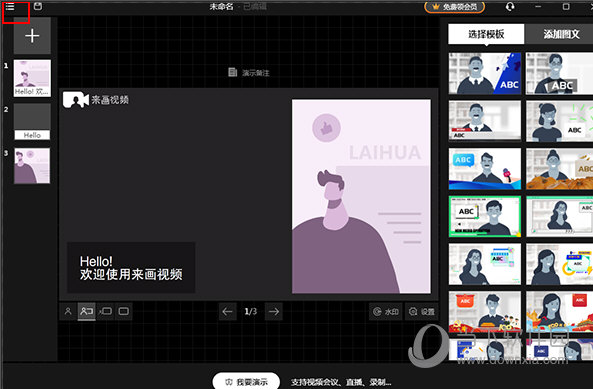Select presenter with screen layout icon
This screenshot has width=593, height=389.
[87, 311]
